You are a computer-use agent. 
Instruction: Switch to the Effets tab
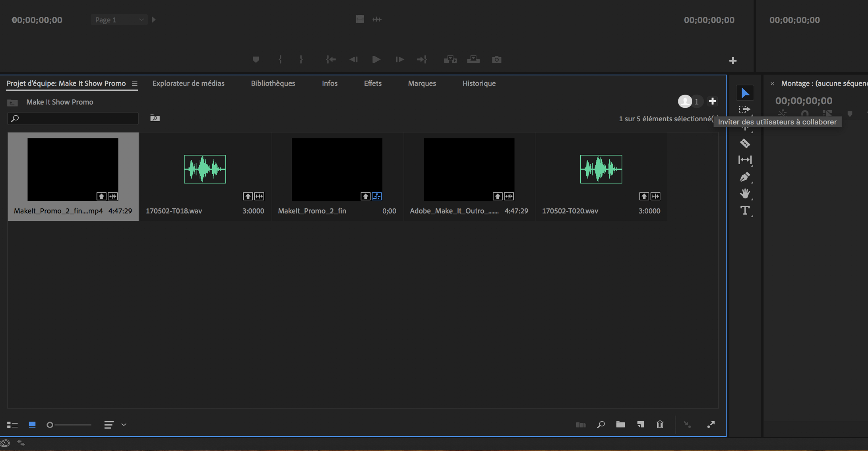[x=372, y=84]
